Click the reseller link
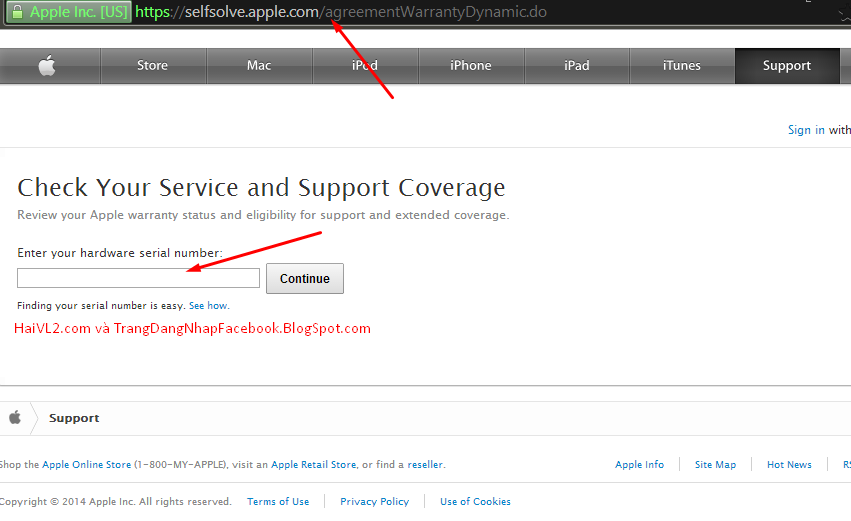The height and width of the screenshot is (521, 851). tap(425, 465)
